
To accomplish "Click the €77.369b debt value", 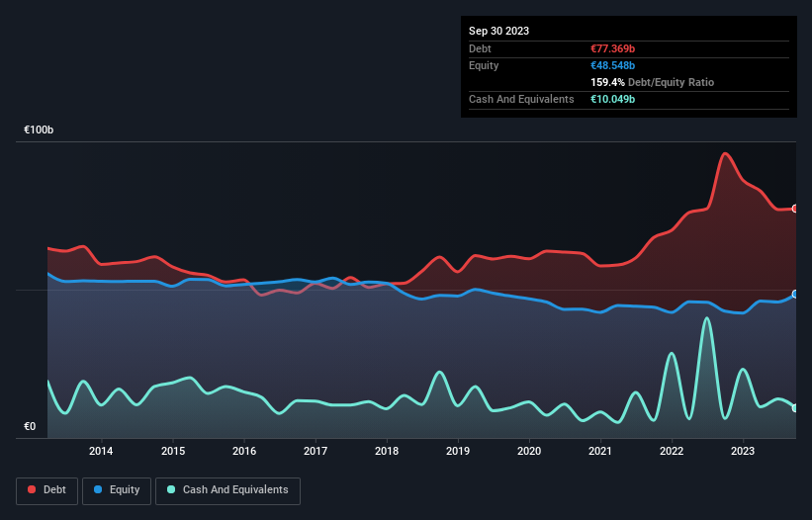I will tap(612, 48).
